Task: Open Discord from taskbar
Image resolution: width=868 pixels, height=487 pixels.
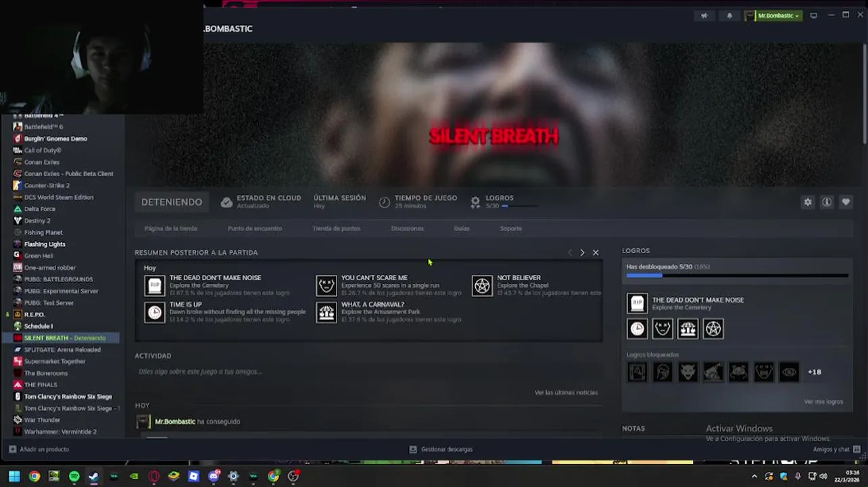Action: coord(214,476)
